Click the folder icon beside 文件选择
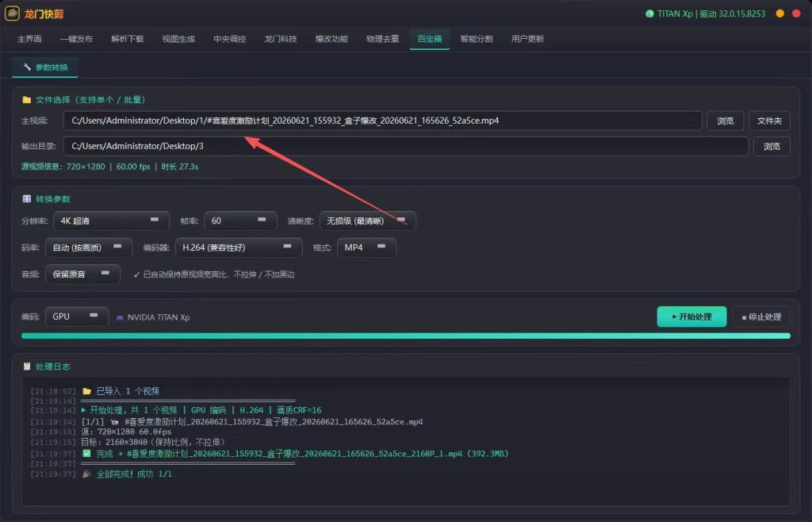This screenshot has width=812, height=522. [x=26, y=99]
